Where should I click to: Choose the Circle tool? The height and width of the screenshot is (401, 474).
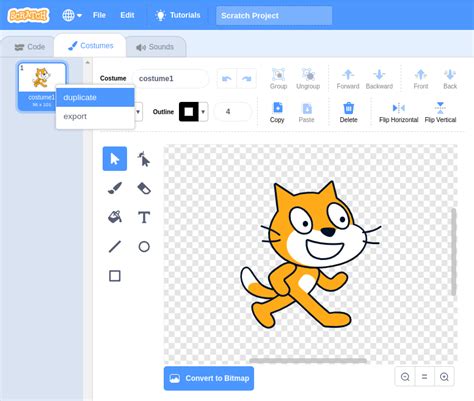(x=144, y=247)
